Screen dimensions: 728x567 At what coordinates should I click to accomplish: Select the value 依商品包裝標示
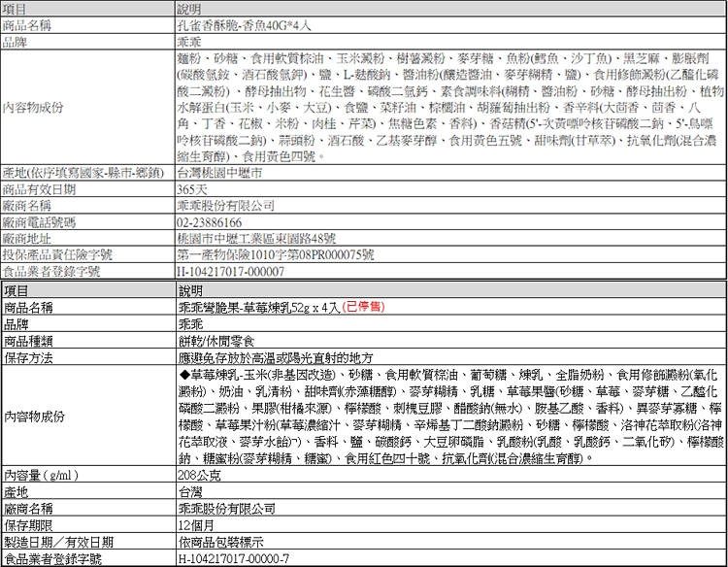(x=221, y=542)
